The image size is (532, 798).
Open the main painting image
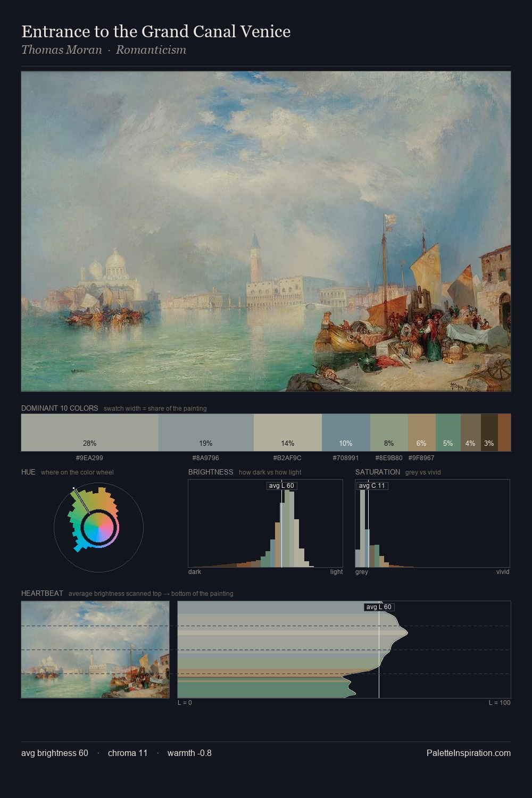click(266, 231)
